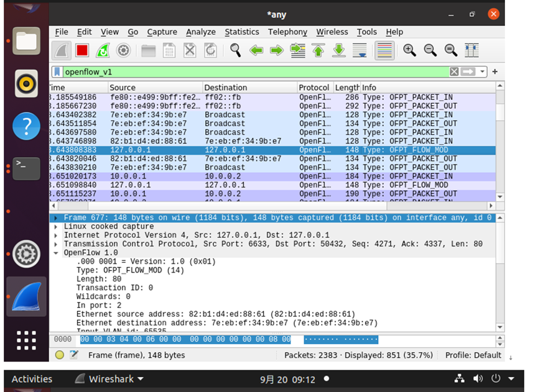Open the Analyze menu
Screen dimensions: 538x392
pyautogui.click(x=201, y=32)
